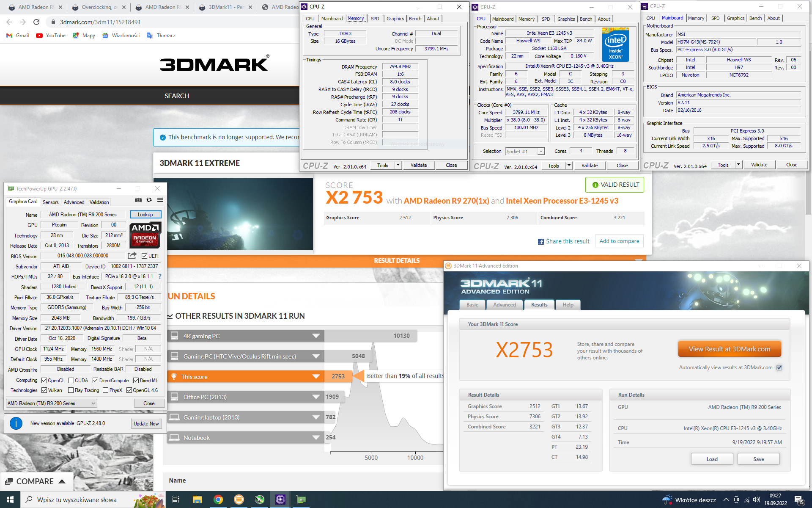
Task: Open the Help tab in 3DMark 11
Action: pos(568,305)
